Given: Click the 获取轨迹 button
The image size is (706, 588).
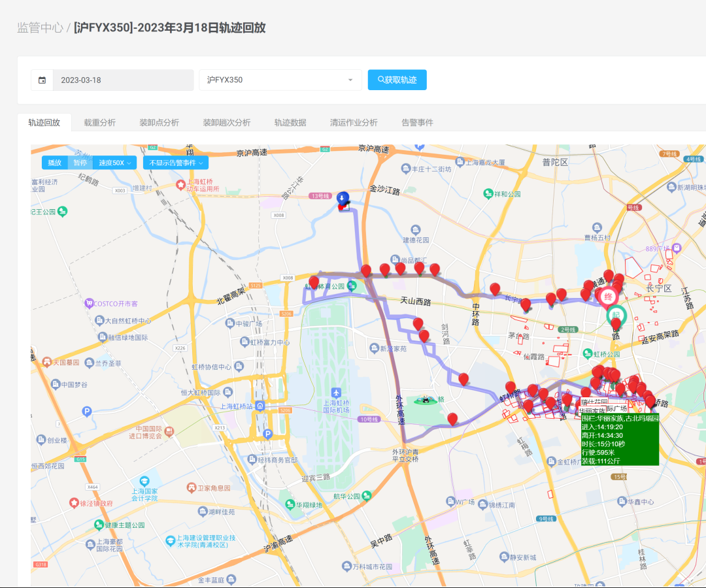Looking at the screenshot, I should [x=397, y=80].
